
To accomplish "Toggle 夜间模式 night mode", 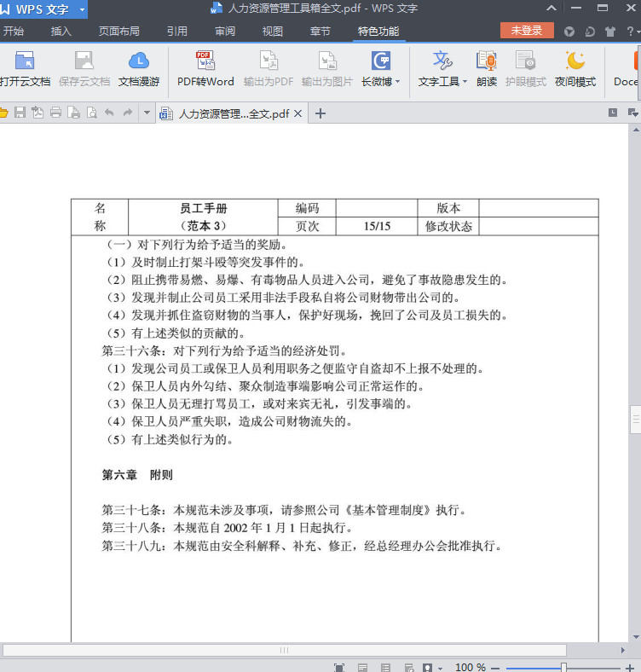I will pos(575,68).
